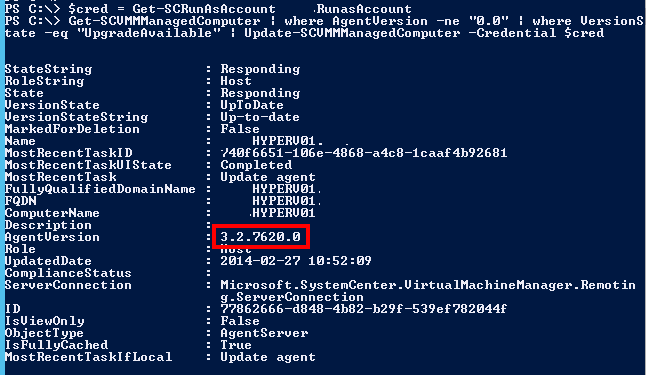Click the IsViewOnly False value
The height and width of the screenshot is (375, 646).
(240, 321)
